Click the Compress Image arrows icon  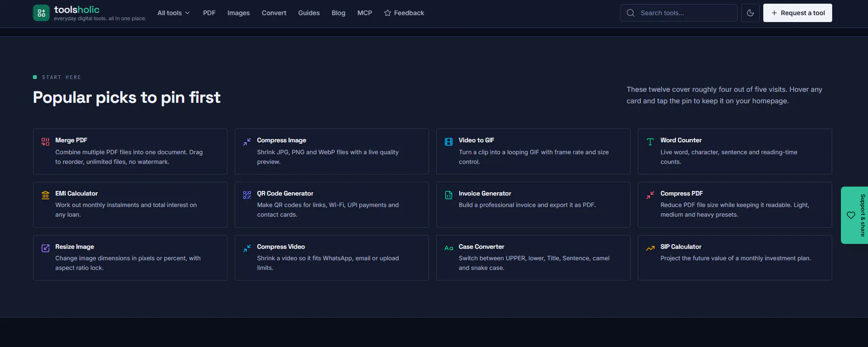click(x=247, y=142)
